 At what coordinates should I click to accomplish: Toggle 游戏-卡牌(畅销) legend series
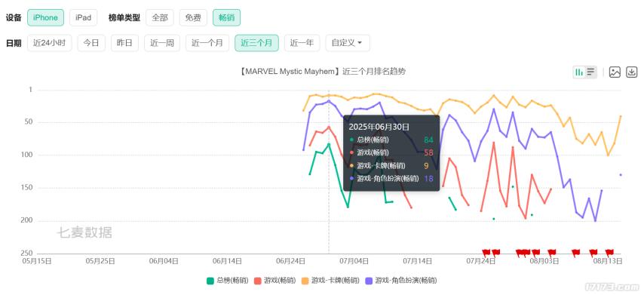pyautogui.click(x=330, y=281)
